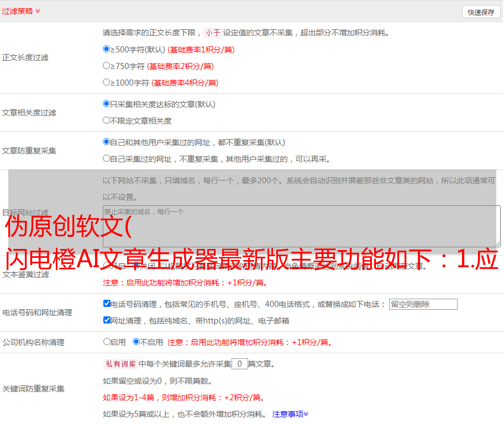Screen dimensions: 504x424
Task: Collapse the 过滤策略 section chevron
Action: [38, 11]
